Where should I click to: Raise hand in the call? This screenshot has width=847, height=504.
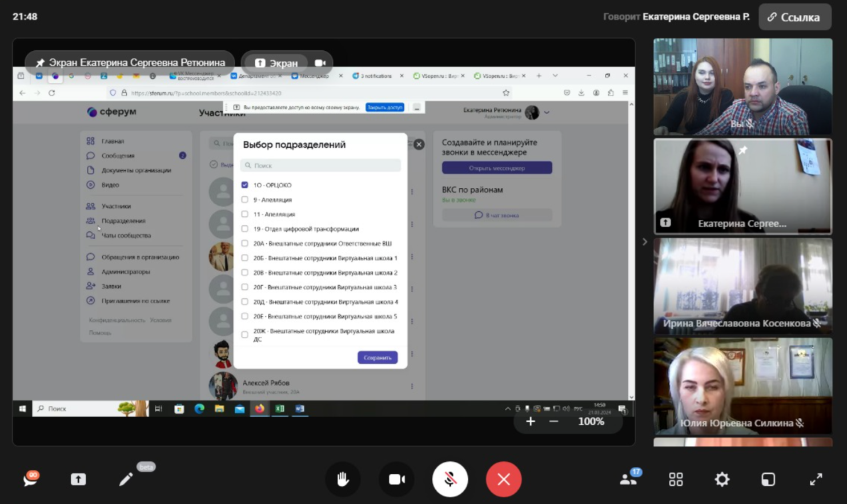(343, 479)
